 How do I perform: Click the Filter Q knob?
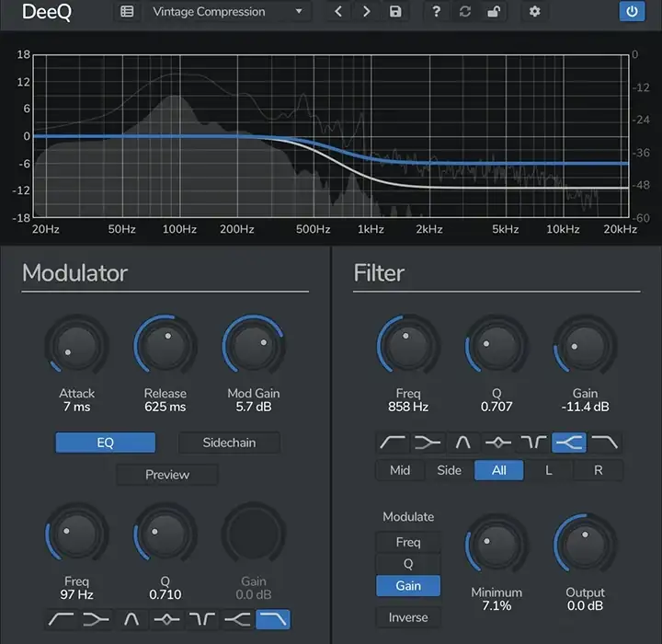(x=496, y=345)
